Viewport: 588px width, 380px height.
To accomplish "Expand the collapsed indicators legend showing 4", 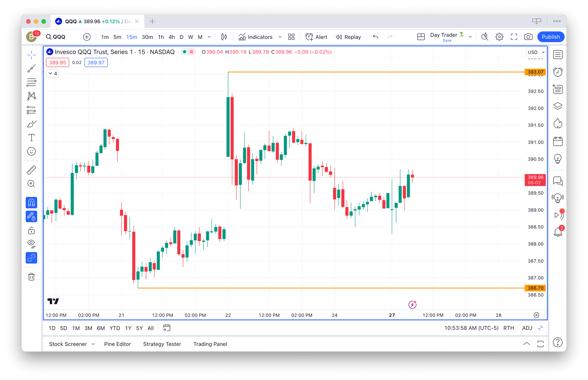I will [53, 73].
